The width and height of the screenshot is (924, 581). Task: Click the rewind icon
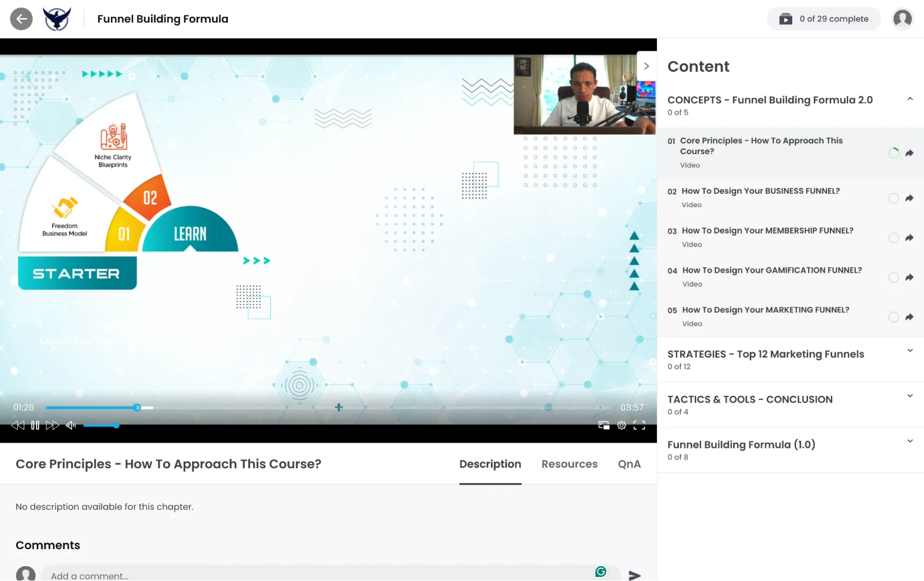coord(18,426)
